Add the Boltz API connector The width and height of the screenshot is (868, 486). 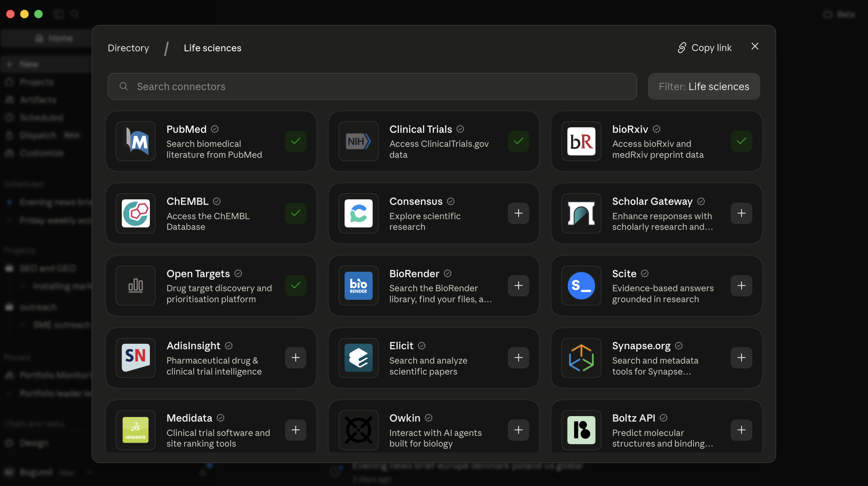coord(741,430)
